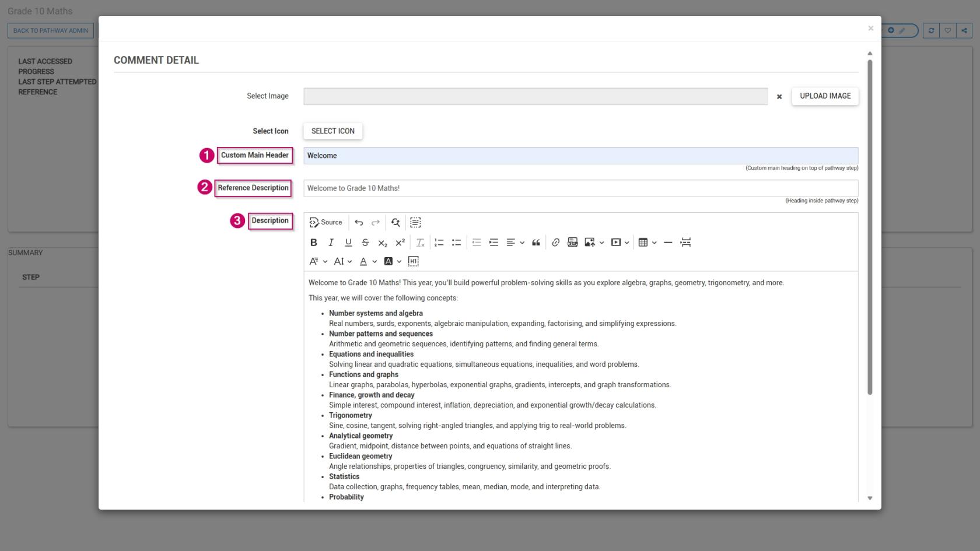Toggle underline formatting
Image resolution: width=980 pixels, height=551 pixels.
348,243
